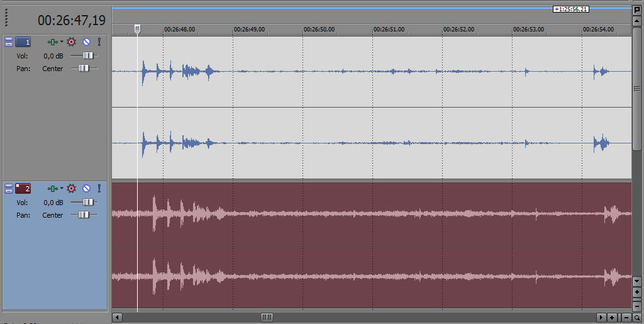Mute track 1
644x324 pixels.
[x=86, y=42]
